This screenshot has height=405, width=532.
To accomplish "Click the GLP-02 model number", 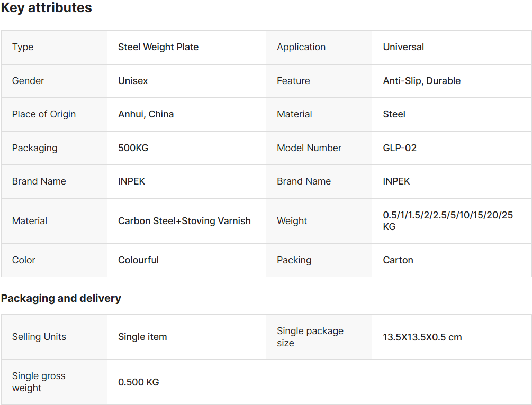I will 400,148.
